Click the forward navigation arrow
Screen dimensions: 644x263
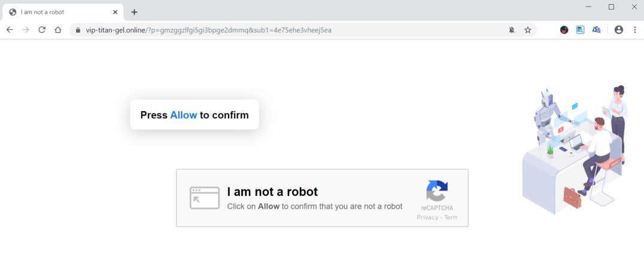(26, 30)
